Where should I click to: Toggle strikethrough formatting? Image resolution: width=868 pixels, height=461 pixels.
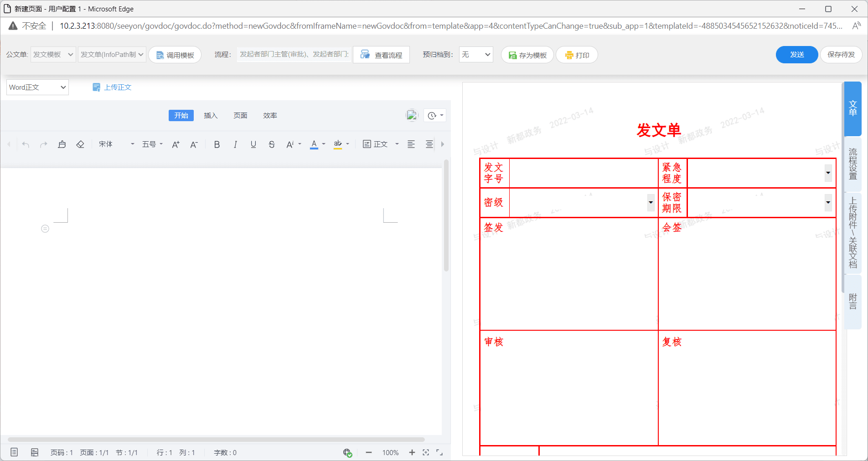click(272, 144)
